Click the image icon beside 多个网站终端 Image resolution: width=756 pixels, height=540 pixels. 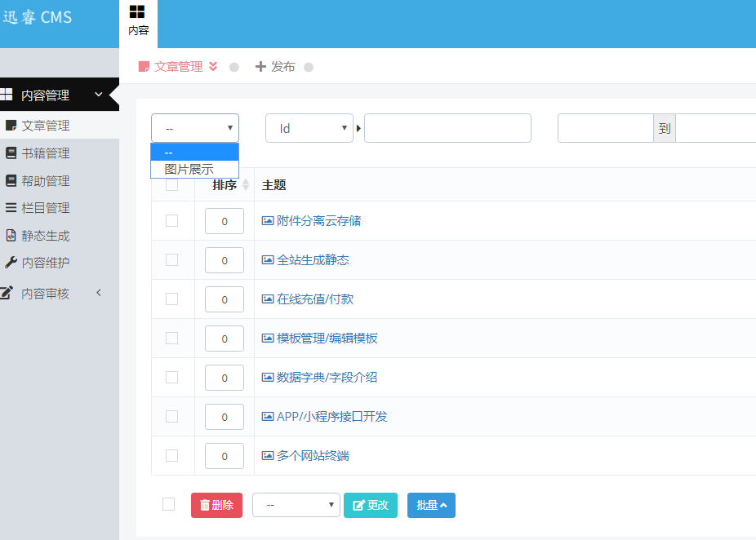point(268,456)
